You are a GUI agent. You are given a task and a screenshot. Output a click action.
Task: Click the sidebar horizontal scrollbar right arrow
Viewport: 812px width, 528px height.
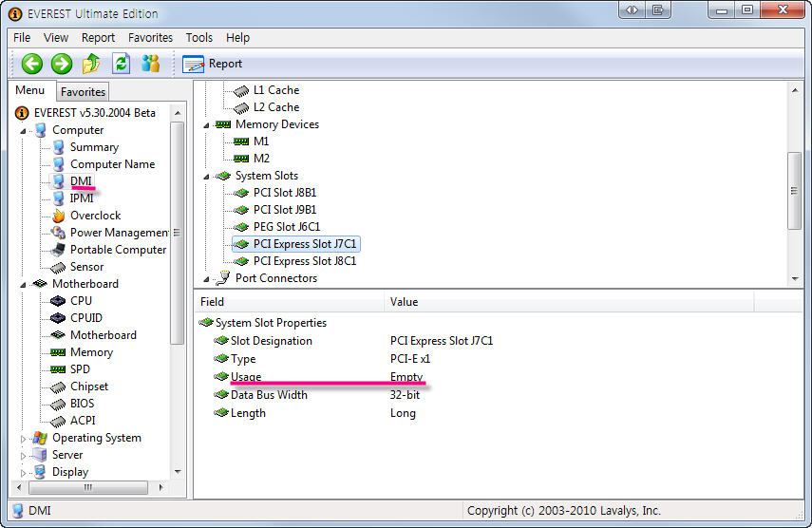click(161, 487)
